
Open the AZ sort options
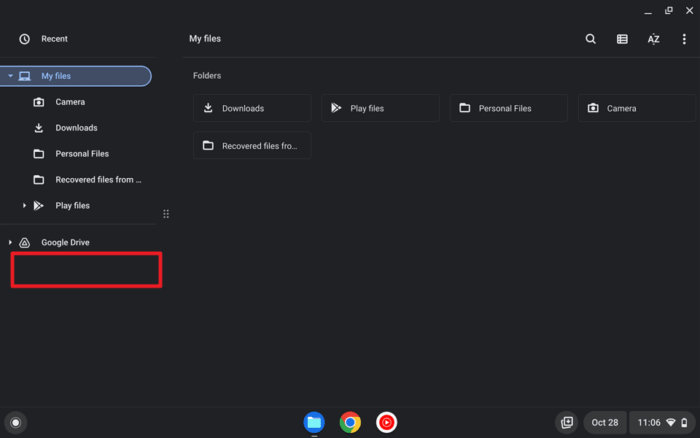point(654,39)
